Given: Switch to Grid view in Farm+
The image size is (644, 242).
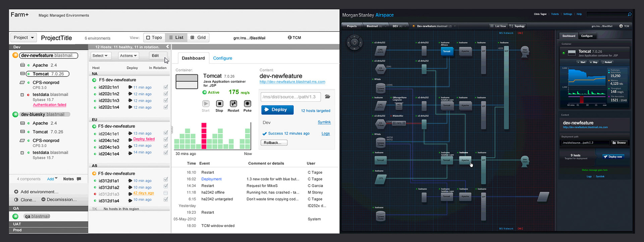Looking at the screenshot, I should (198, 37).
